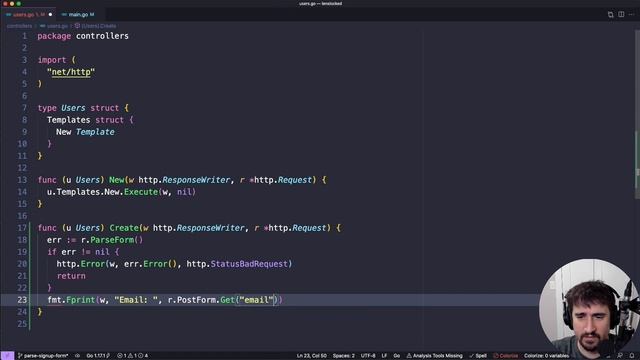Open the notifications bell icon
Viewport: 640px width, 360px height.
tap(632, 356)
